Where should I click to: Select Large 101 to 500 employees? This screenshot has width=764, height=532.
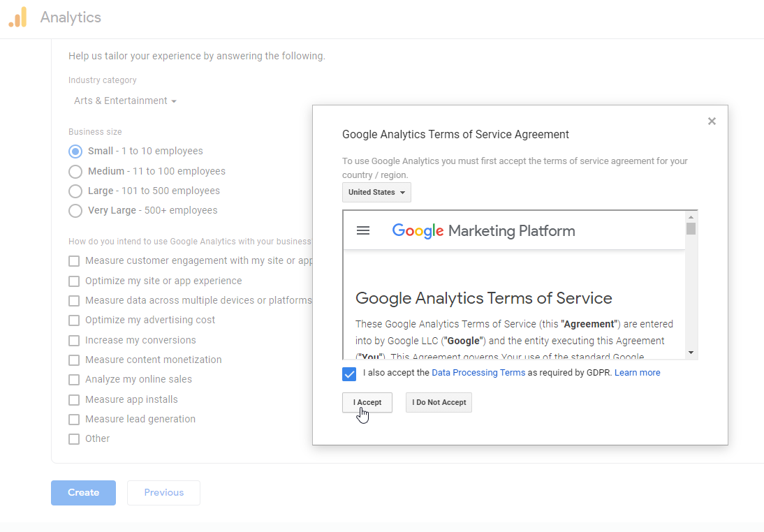(75, 191)
